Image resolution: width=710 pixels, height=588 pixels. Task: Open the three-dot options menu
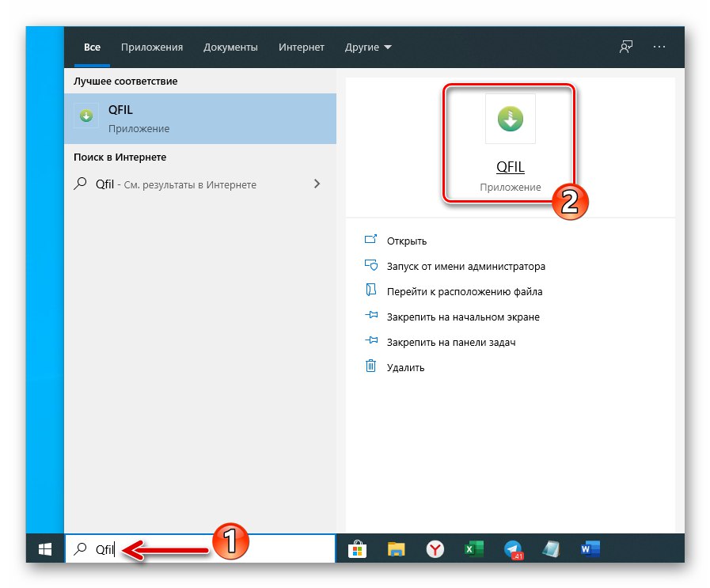659,47
